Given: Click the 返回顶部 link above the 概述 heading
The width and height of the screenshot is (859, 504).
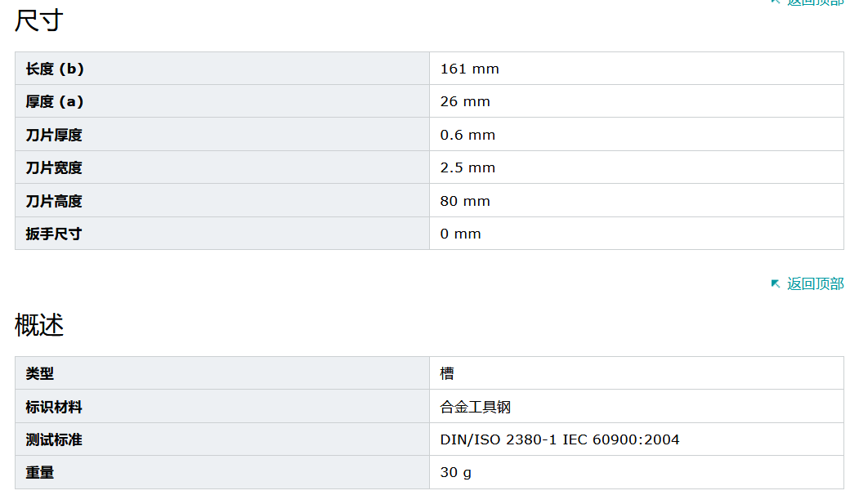Looking at the screenshot, I should tap(815, 283).
